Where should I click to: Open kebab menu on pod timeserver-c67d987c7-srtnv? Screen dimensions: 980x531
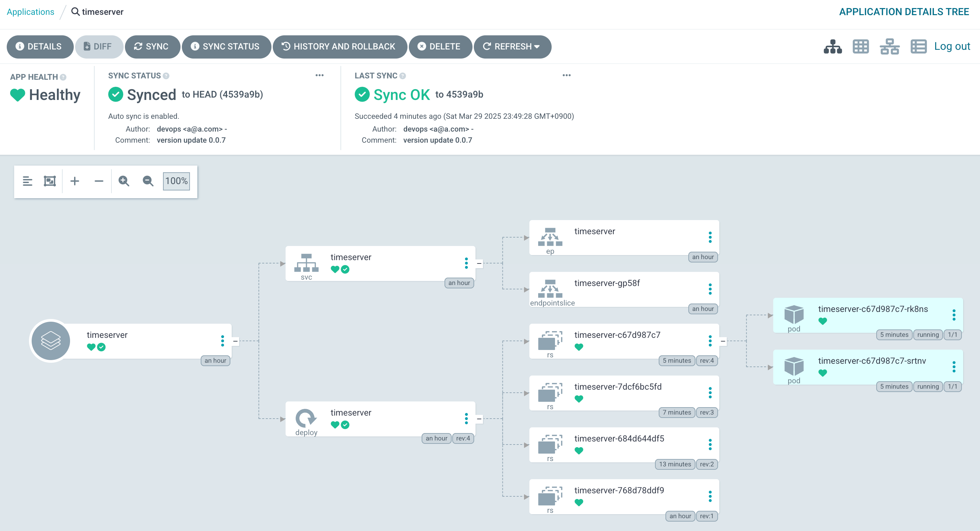954,367
